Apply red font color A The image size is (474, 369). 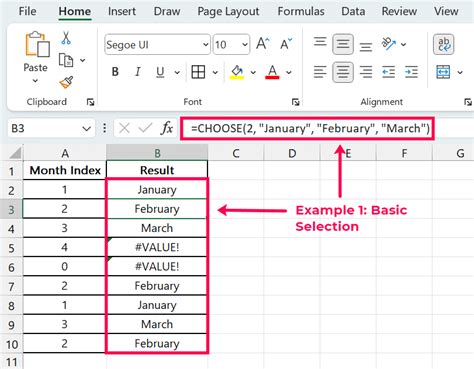tap(272, 72)
